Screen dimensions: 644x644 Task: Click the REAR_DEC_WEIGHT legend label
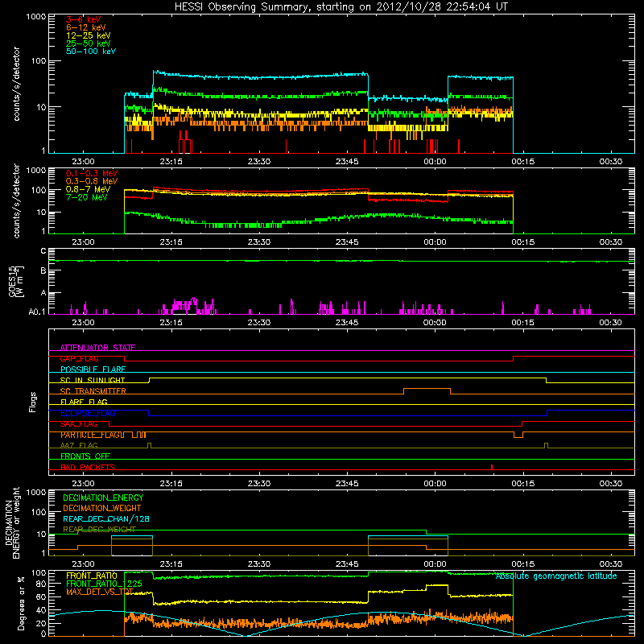click(99, 530)
